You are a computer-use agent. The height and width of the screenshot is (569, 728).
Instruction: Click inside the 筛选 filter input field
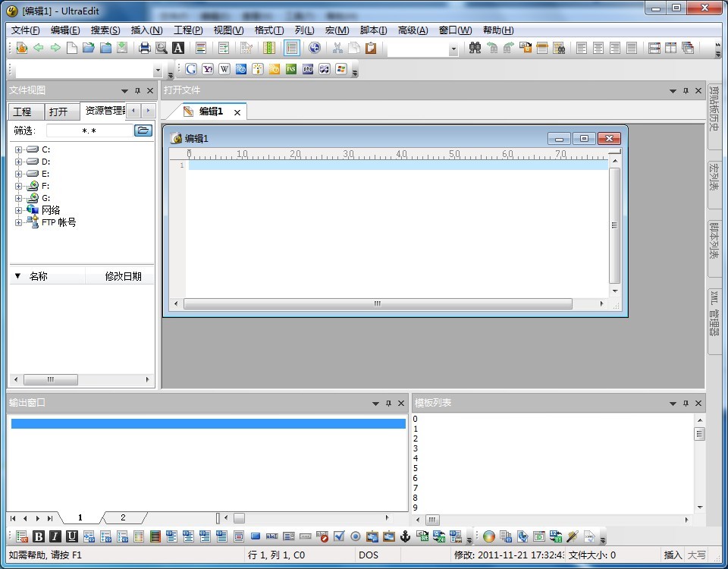[x=89, y=130]
